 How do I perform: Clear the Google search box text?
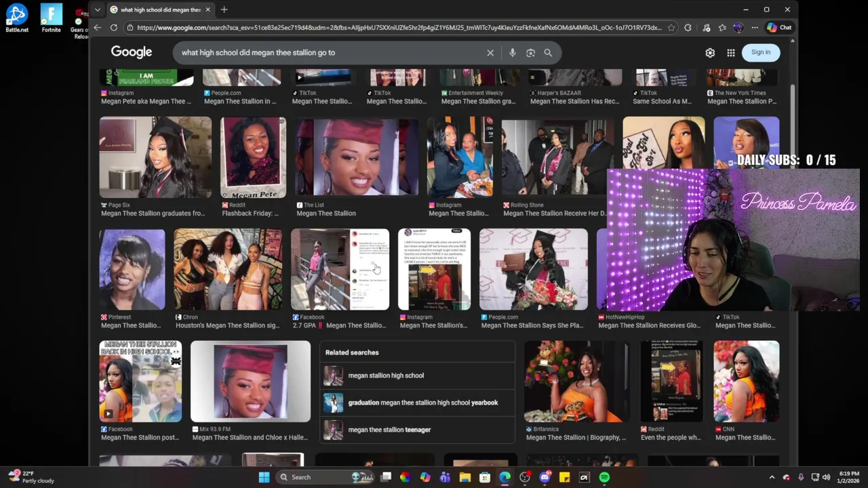click(490, 52)
